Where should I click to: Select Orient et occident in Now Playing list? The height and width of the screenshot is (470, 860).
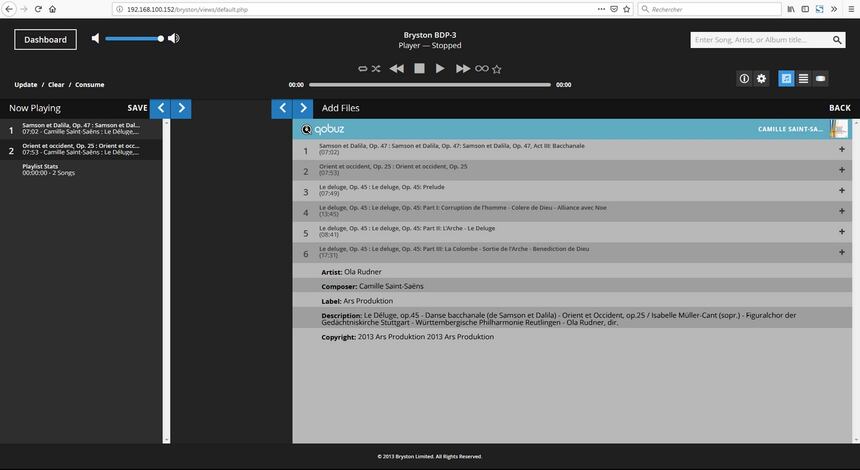81,150
